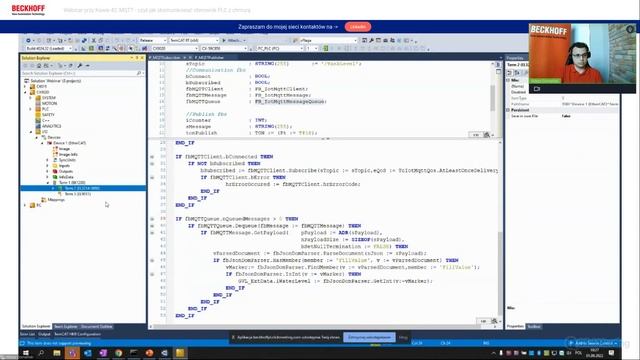Open File Explorer from taskbar

pos(57,353)
